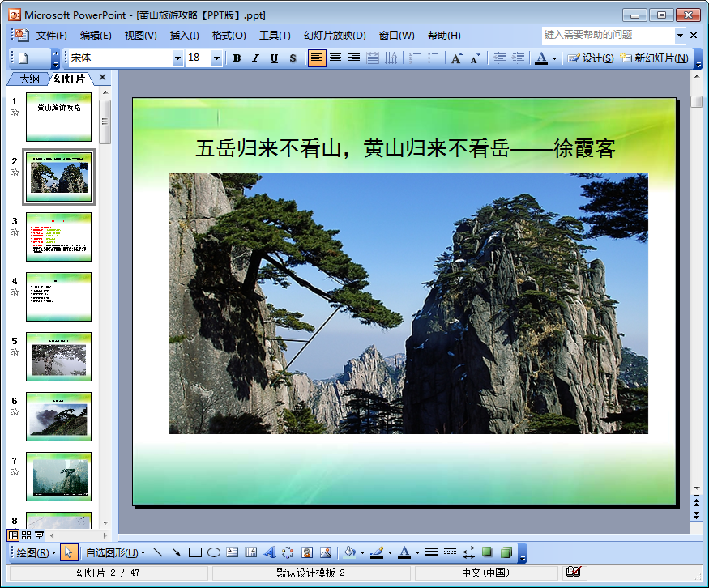Open the Design (设计) task pane
Viewport: 709px width, 588px height.
(x=590, y=58)
